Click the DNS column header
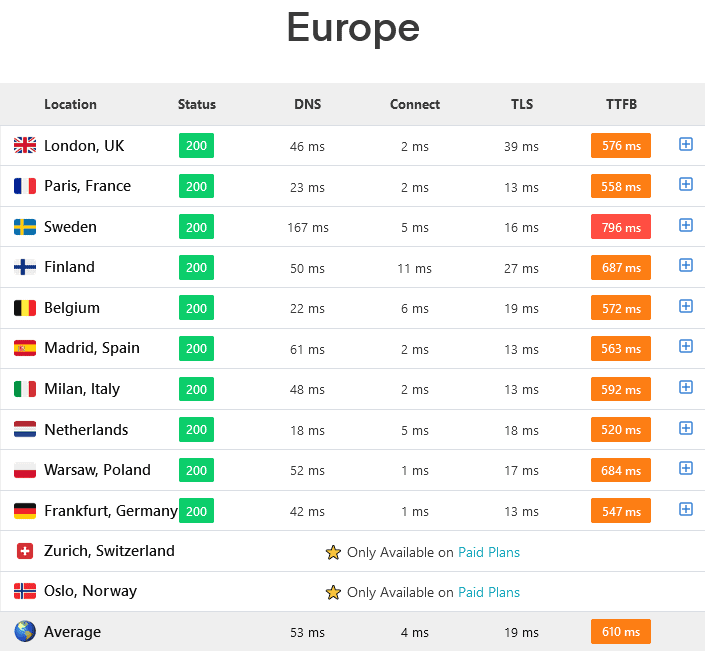This screenshot has height=651, width=705. point(308,104)
